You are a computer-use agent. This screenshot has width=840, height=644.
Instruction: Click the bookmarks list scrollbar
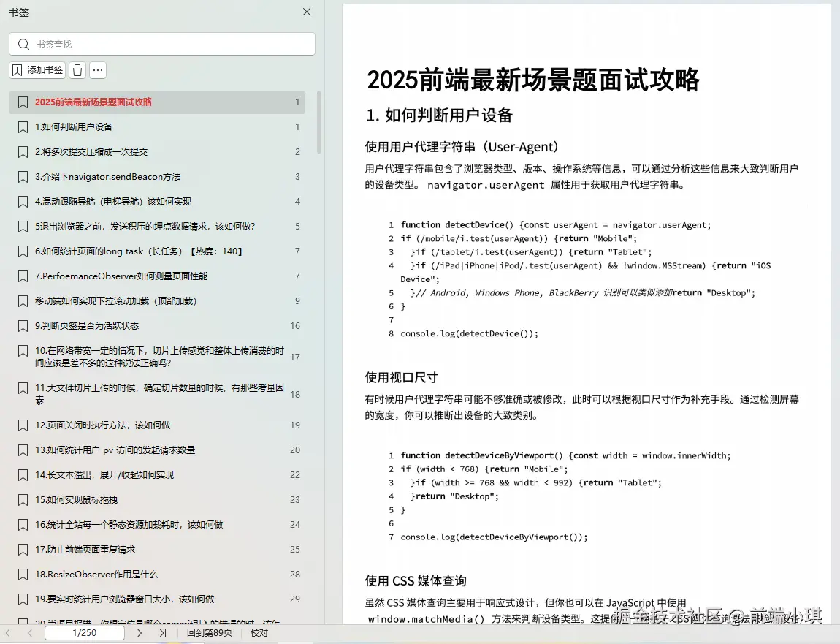(319, 122)
